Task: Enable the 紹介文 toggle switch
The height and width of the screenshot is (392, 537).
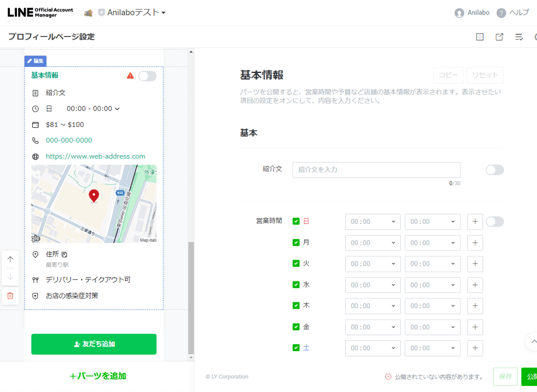Action: click(x=495, y=170)
